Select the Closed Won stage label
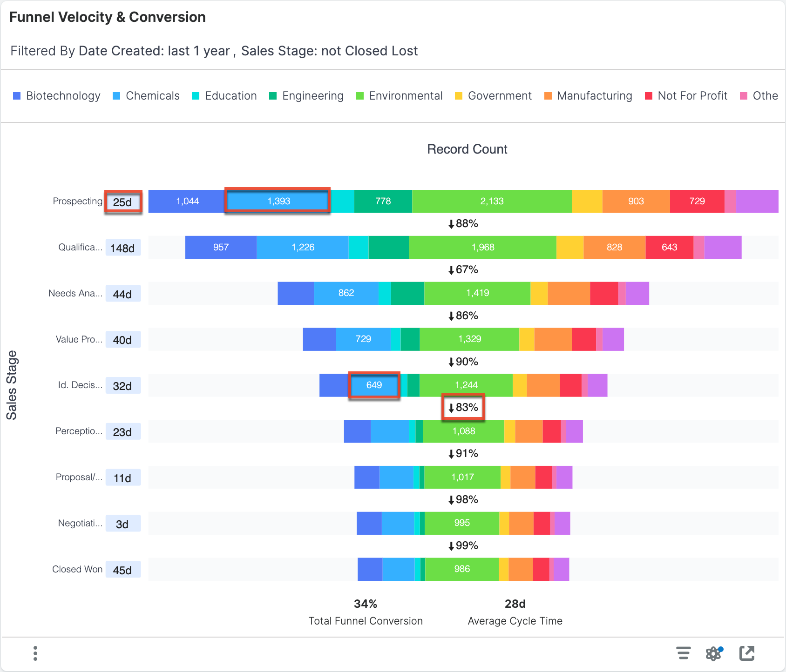Viewport: 786px width, 672px height. click(x=77, y=569)
